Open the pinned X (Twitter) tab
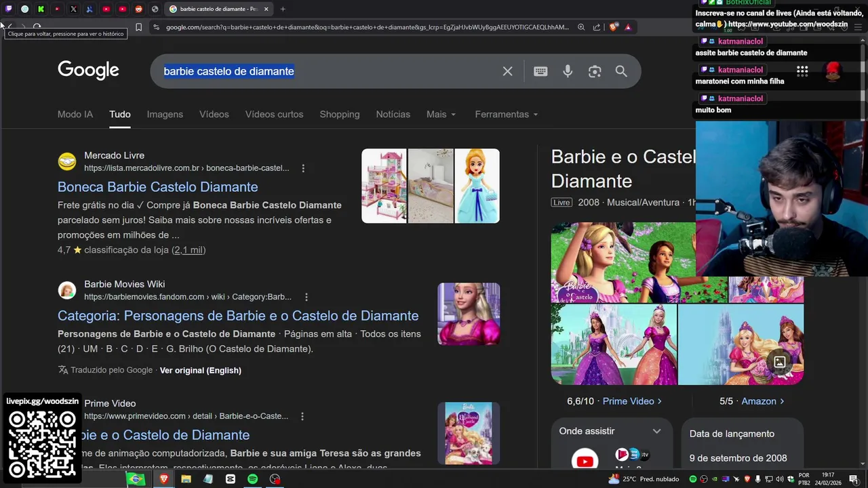868x488 pixels. pos(73,9)
